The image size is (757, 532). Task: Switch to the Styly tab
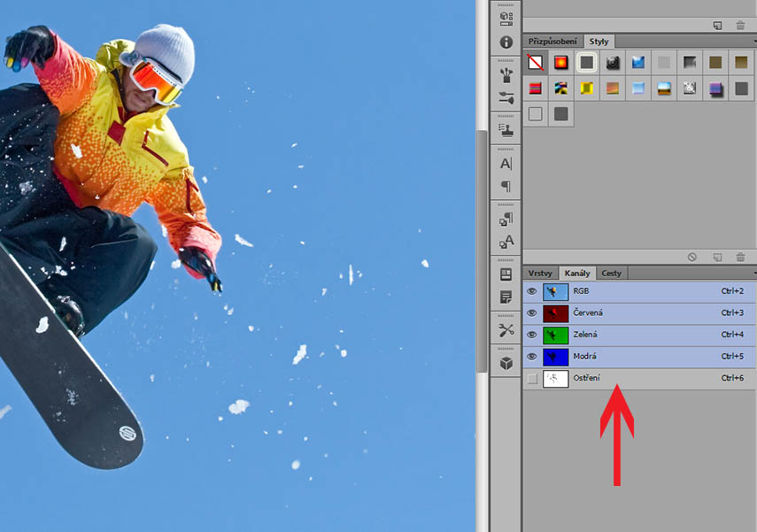click(599, 42)
